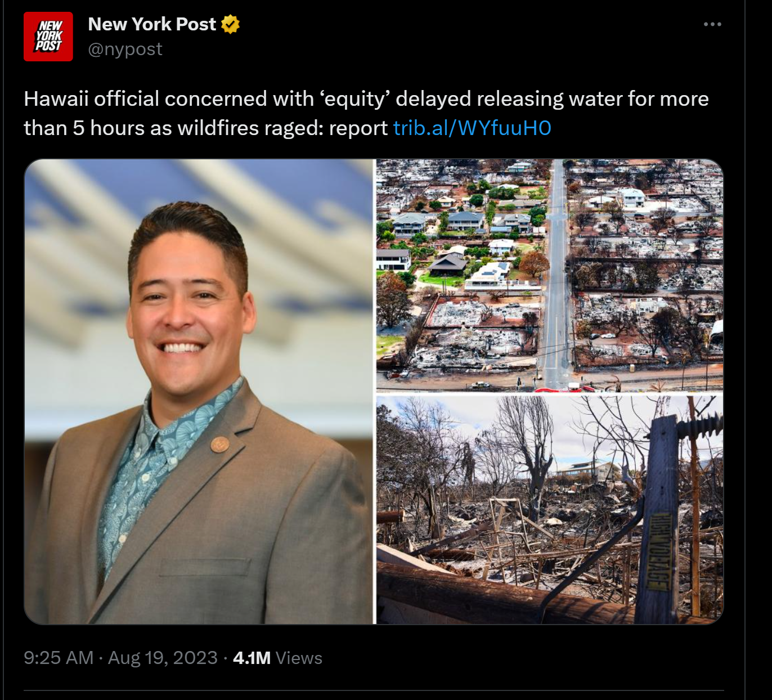Click the New York Post display name
Viewport: 772px width, 700px height.
(152, 24)
